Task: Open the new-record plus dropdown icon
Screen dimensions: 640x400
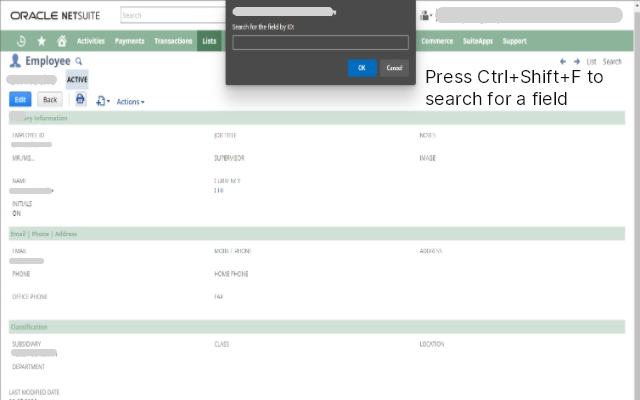Action: click(x=103, y=101)
